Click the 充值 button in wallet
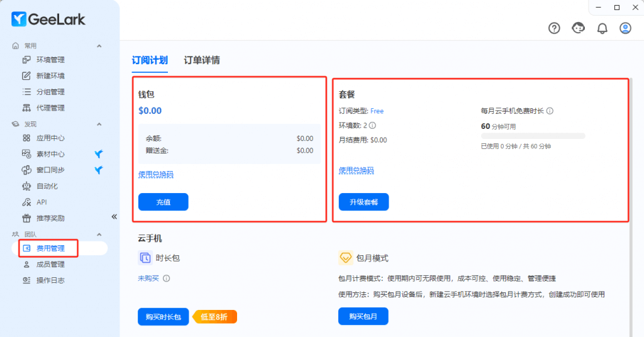The height and width of the screenshot is (337, 644). (163, 202)
